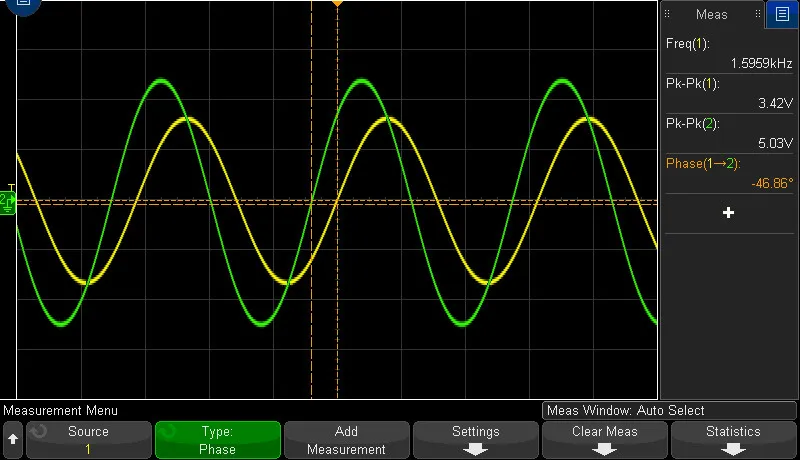Image resolution: width=800 pixels, height=460 pixels.
Task: Click the Meas Window: Auto Select field
Action: click(669, 411)
